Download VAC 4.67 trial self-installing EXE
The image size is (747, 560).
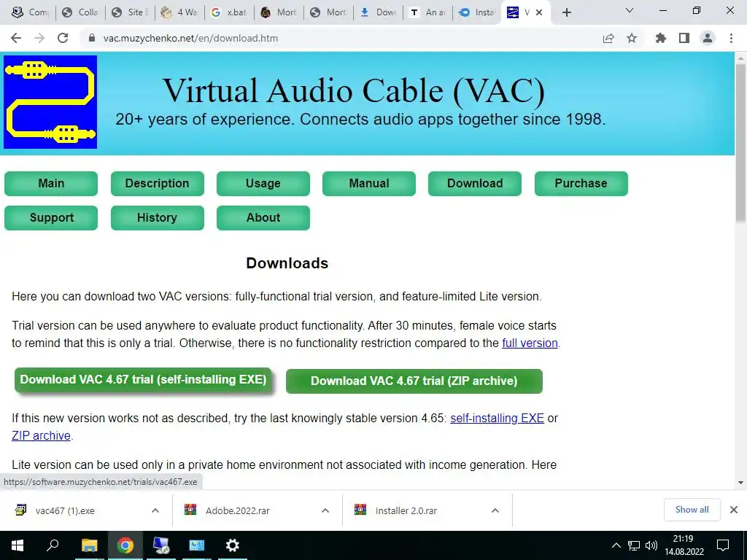click(x=143, y=379)
